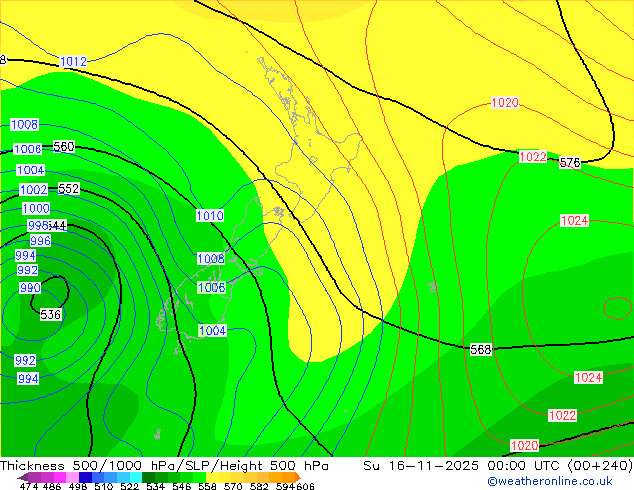Click the black 576 height label

[570, 163]
